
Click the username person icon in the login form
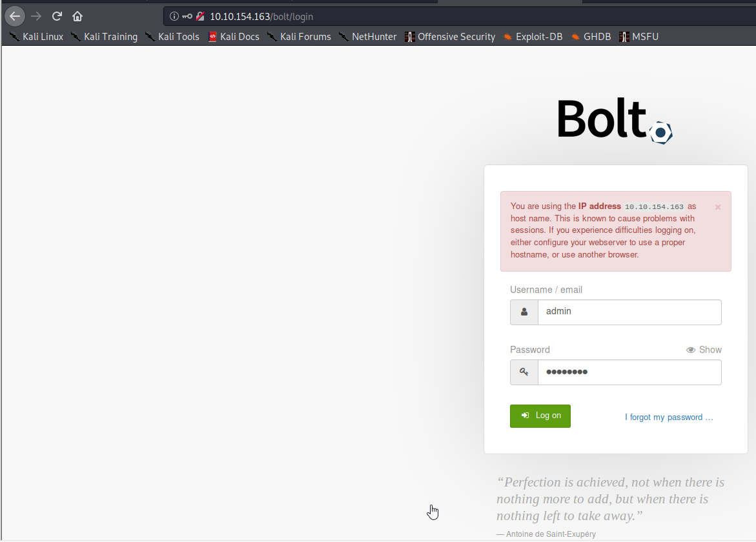[x=524, y=312]
